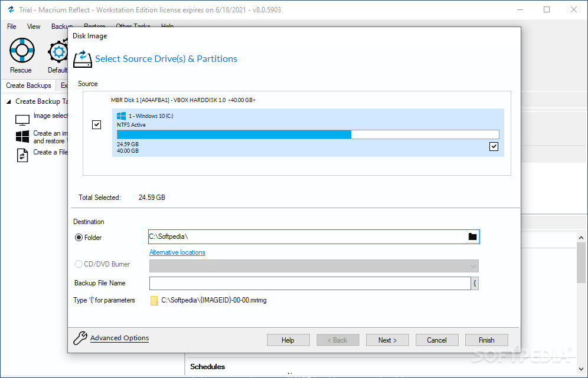The height and width of the screenshot is (378, 588).
Task: Select the Folder destination radio button
Action: coord(79,238)
